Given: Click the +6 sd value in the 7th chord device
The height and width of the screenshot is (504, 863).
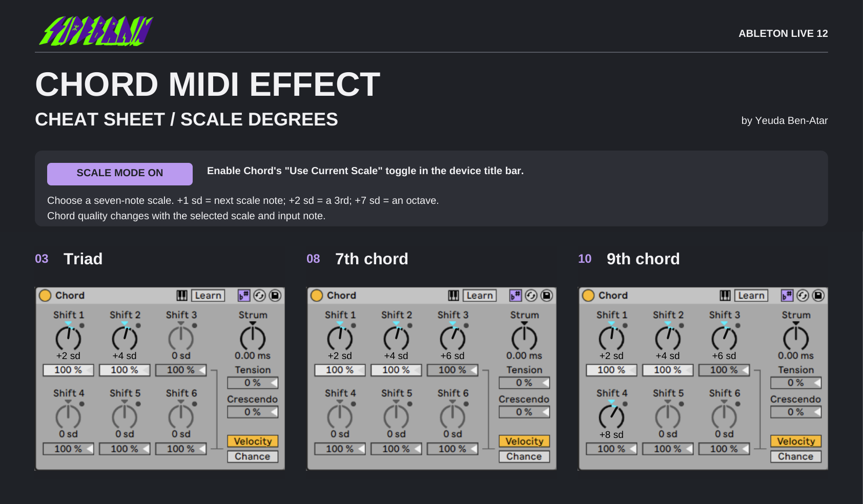Looking at the screenshot, I should point(453,355).
